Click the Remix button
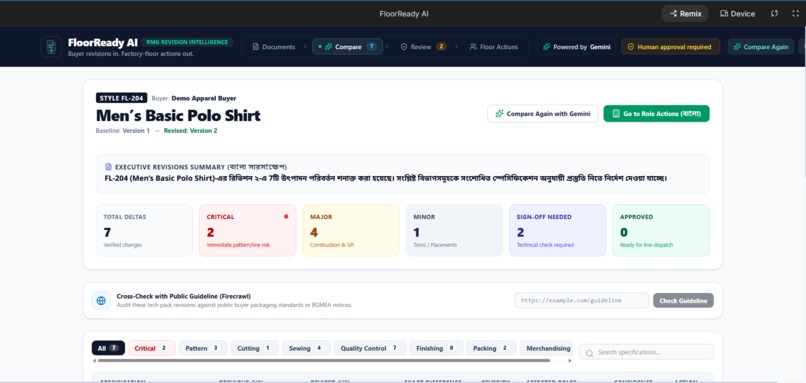Image resolution: width=806 pixels, height=383 pixels. (685, 14)
